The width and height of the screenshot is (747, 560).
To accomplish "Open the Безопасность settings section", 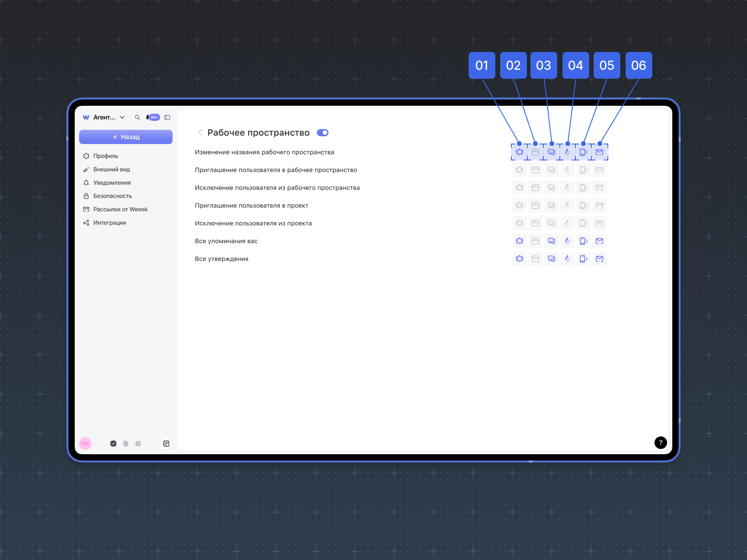I will click(x=112, y=196).
